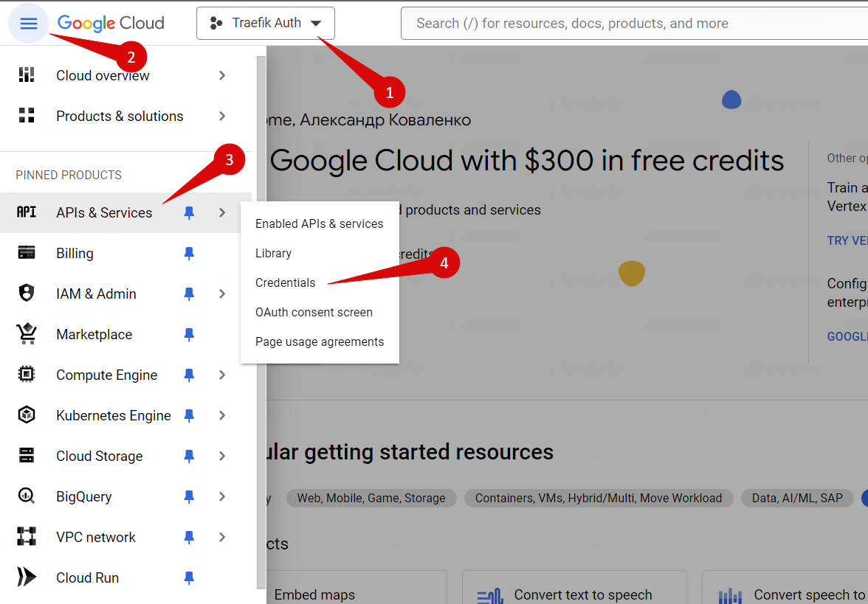Click the VPC network icon
Viewport: 868px width, 604px height.
point(27,537)
